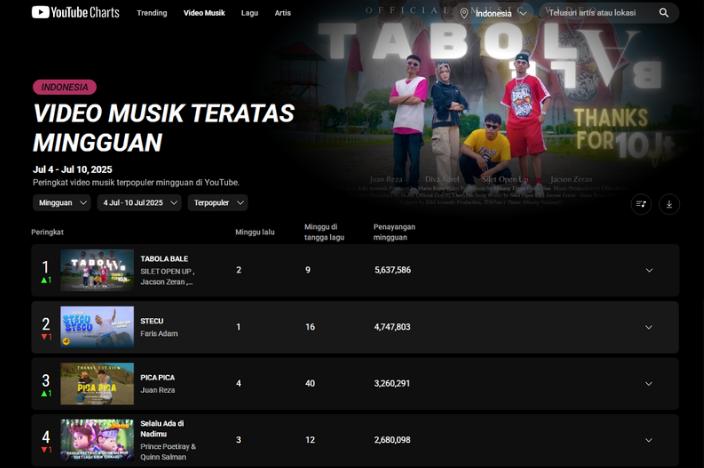
Task: Click the view count 5,637,586
Action: click(392, 270)
